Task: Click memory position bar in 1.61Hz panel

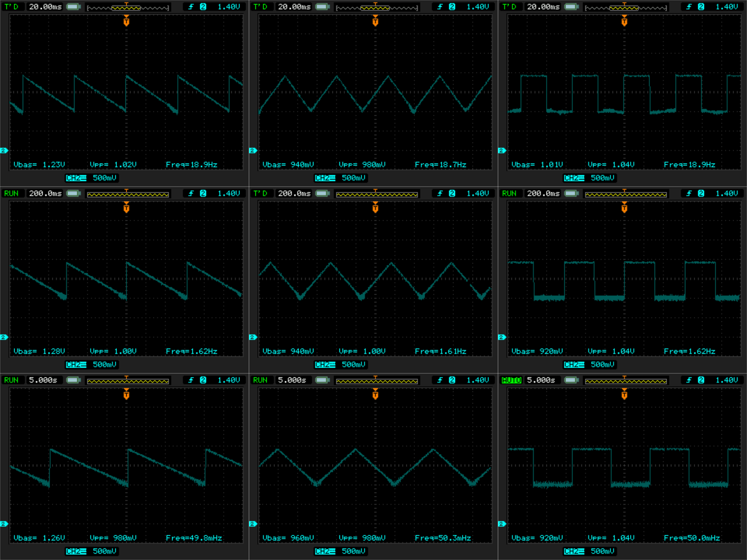Action: 377,194
